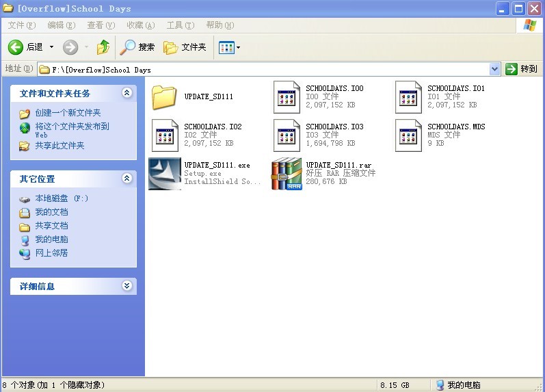
Task: Click the UPDATE_SD111.rar file name
Action: pyautogui.click(x=338, y=165)
